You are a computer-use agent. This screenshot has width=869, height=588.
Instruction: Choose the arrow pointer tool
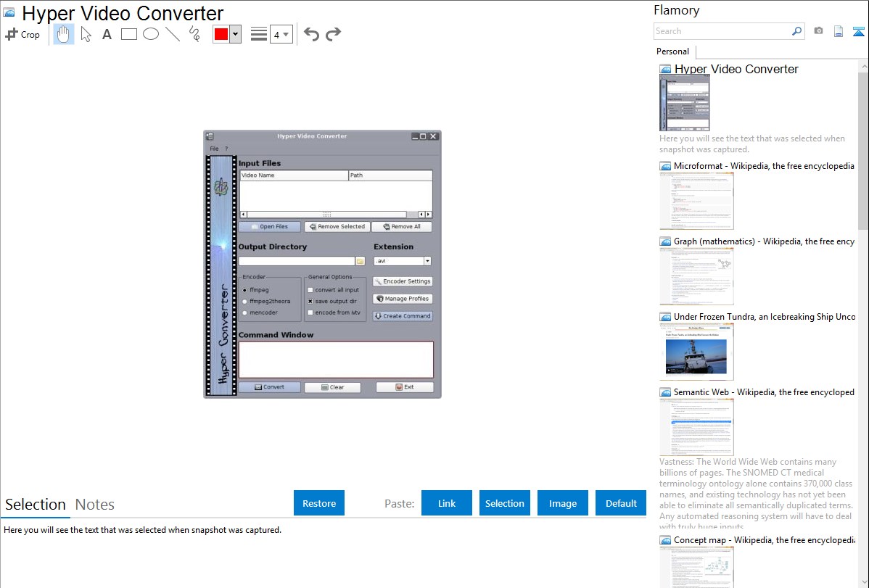(x=86, y=34)
